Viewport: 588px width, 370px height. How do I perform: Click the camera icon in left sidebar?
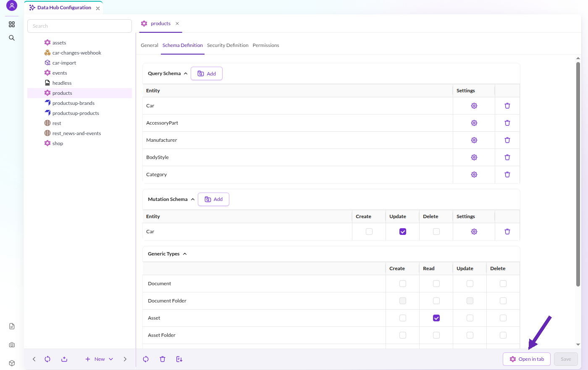(x=12, y=345)
